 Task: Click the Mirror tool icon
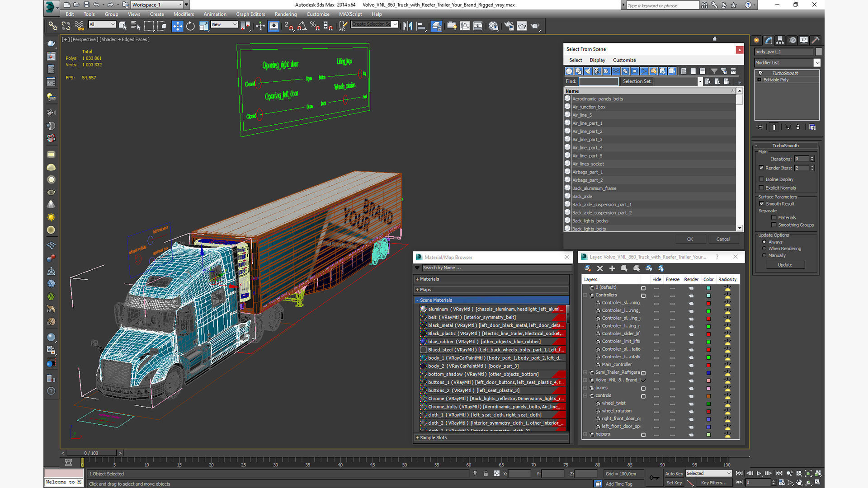click(x=407, y=26)
